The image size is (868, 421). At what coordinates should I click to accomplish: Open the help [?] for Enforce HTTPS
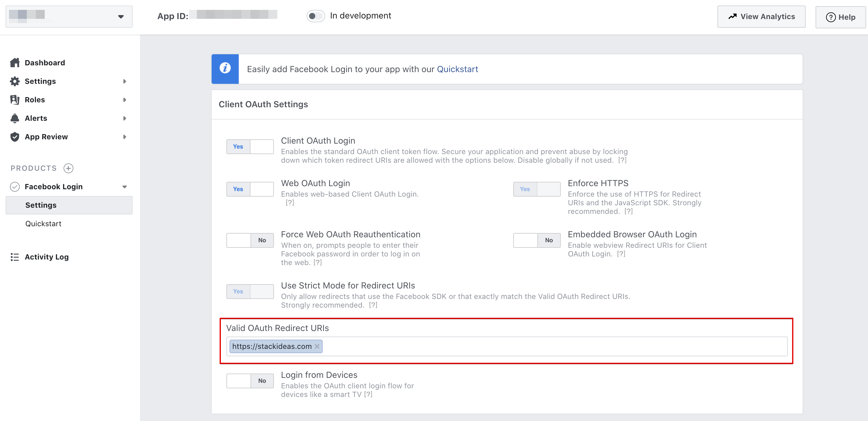coord(628,211)
